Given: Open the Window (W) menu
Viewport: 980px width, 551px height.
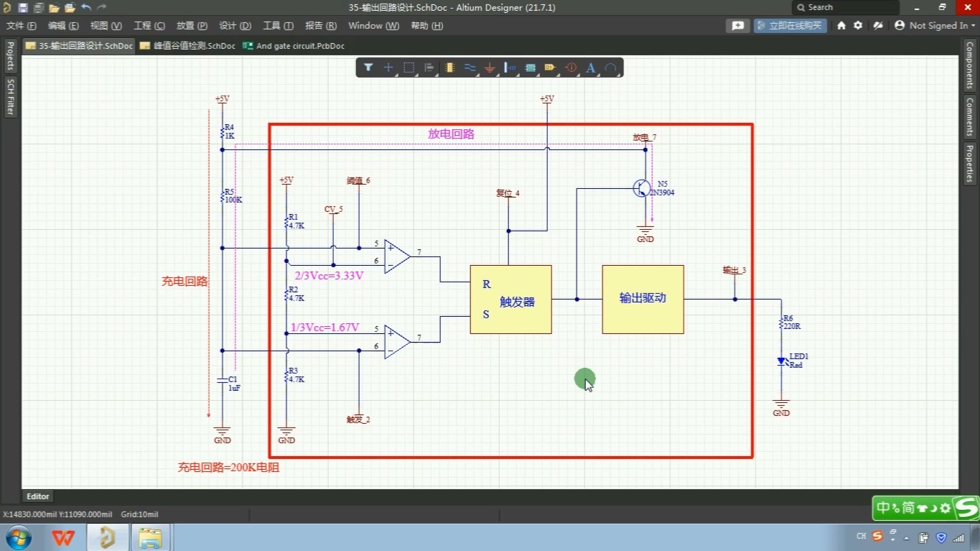Looking at the screenshot, I should (374, 25).
